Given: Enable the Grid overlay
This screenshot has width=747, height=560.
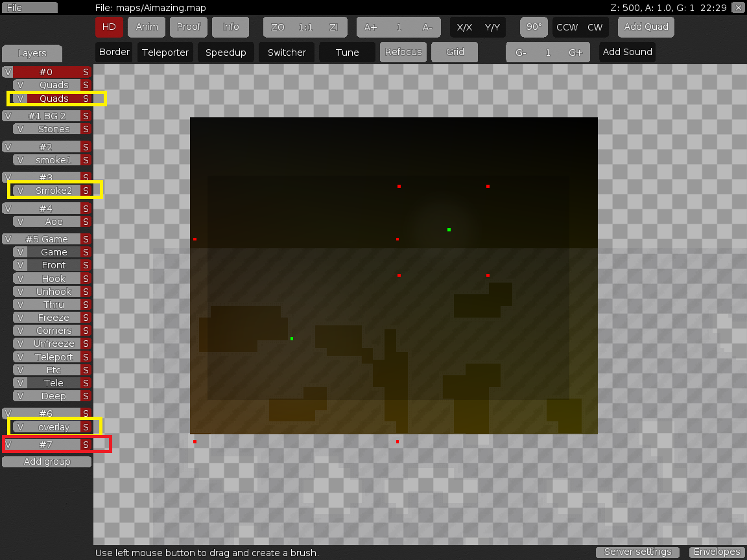Looking at the screenshot, I should coord(454,52).
